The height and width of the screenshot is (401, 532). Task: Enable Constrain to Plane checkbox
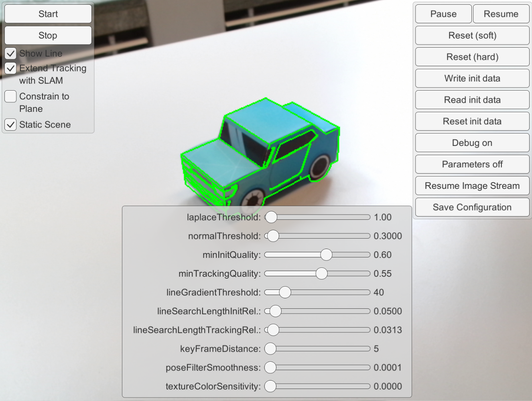(x=11, y=97)
